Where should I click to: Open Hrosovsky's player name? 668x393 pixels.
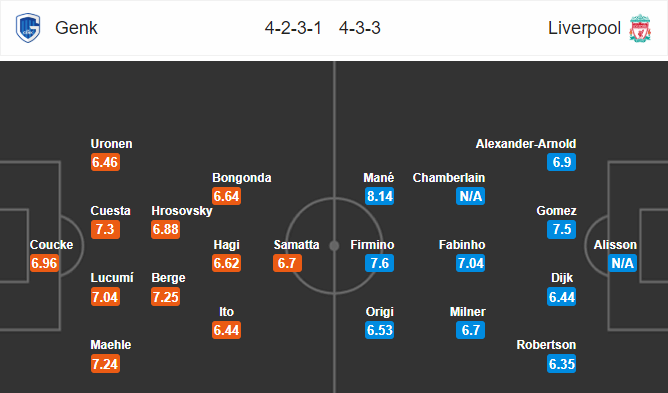182,211
